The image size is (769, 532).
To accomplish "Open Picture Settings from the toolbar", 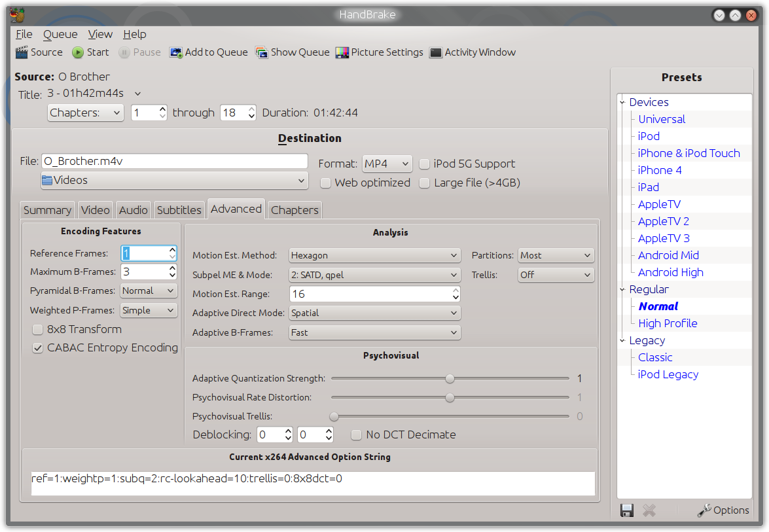I will [342, 52].
